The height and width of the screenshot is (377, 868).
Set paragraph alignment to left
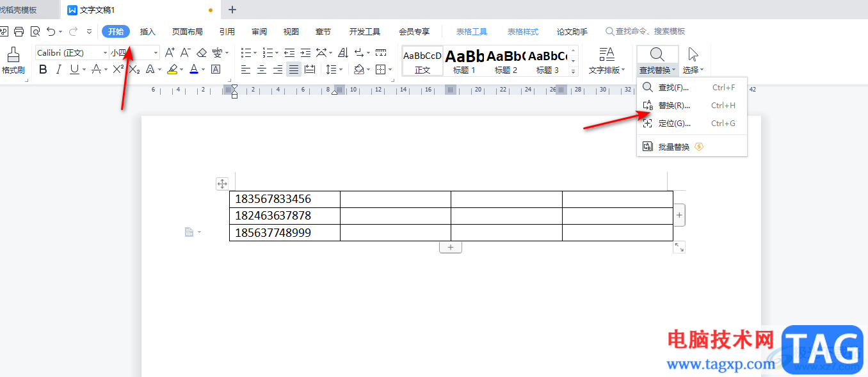pyautogui.click(x=246, y=69)
